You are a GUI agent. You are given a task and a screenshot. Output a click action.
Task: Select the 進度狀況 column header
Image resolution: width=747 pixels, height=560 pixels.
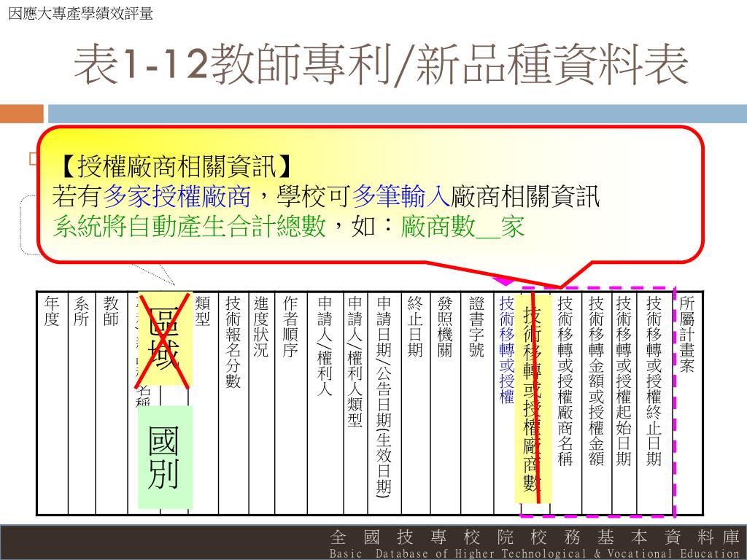(x=260, y=326)
